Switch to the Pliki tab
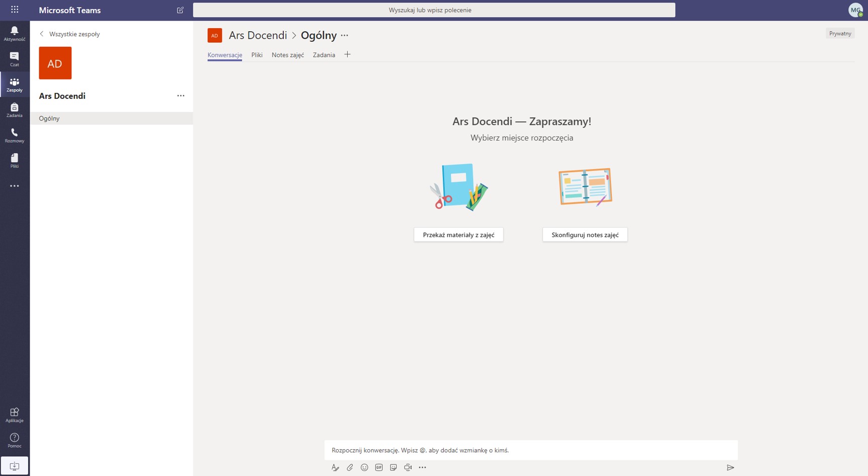 coord(257,55)
